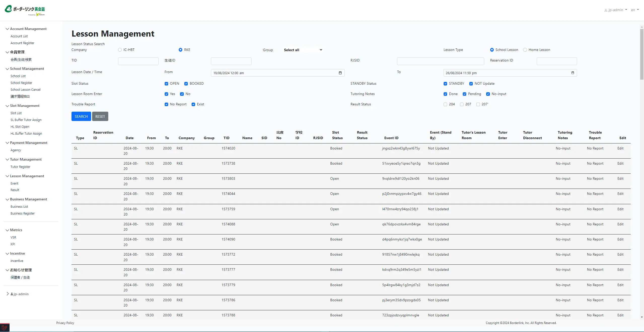This screenshot has height=332, width=644.
Task: Open the From date calendar picker icon
Action: click(x=340, y=73)
